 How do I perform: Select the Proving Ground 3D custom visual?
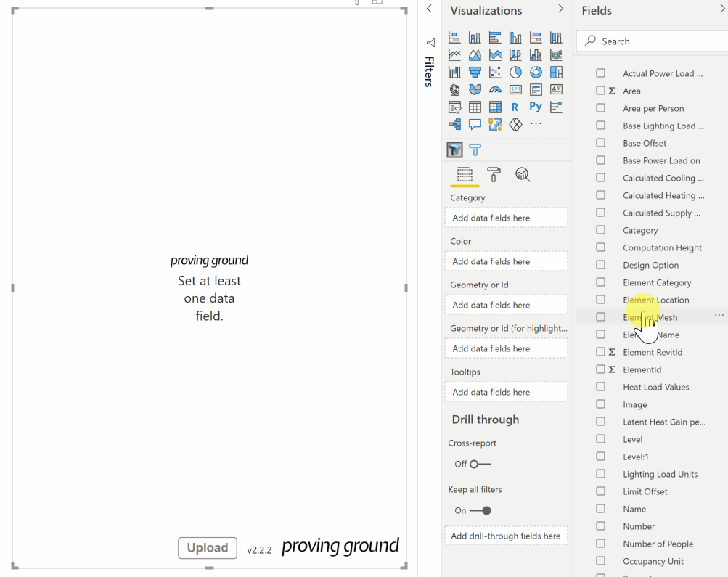tap(455, 150)
